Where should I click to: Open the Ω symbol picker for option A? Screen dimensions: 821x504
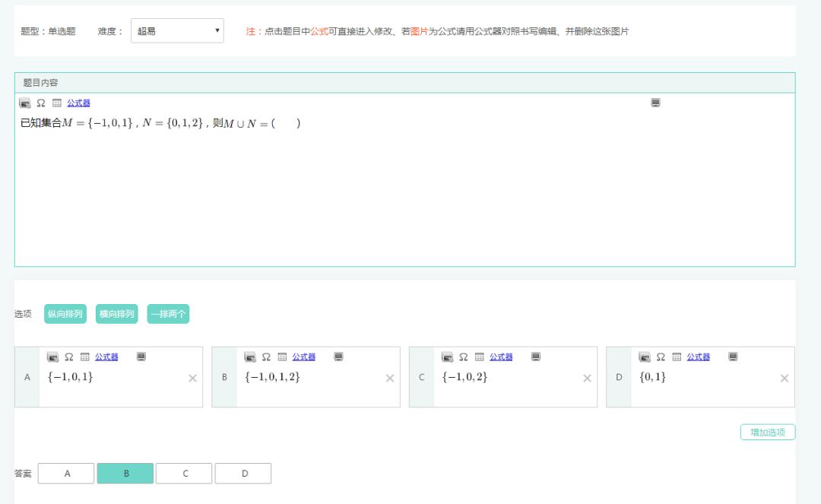[x=67, y=357]
